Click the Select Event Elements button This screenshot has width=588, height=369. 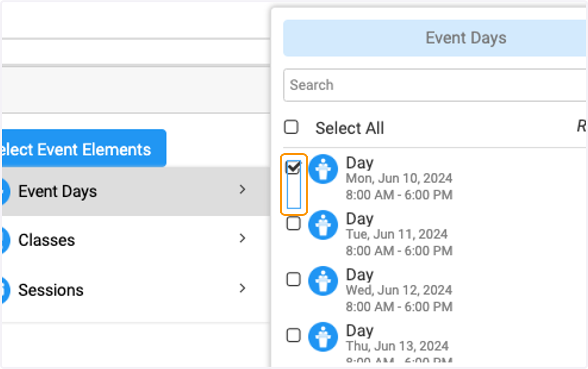[83, 148]
